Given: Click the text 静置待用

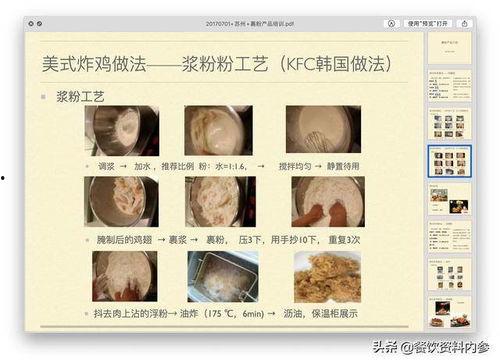Looking at the screenshot, I should 343,166.
